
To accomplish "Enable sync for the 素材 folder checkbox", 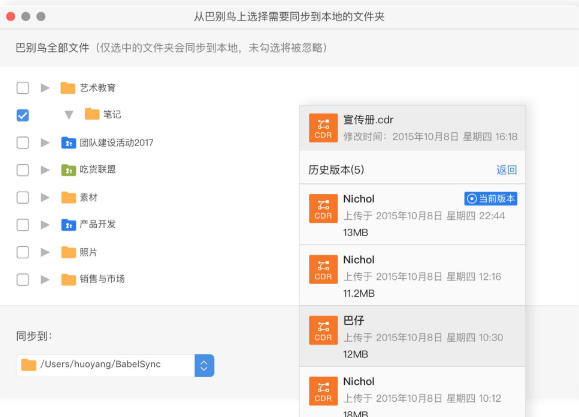I will pos(23,197).
